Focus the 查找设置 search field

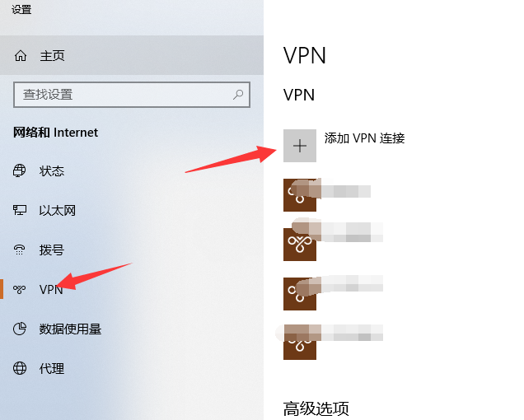pos(132,95)
